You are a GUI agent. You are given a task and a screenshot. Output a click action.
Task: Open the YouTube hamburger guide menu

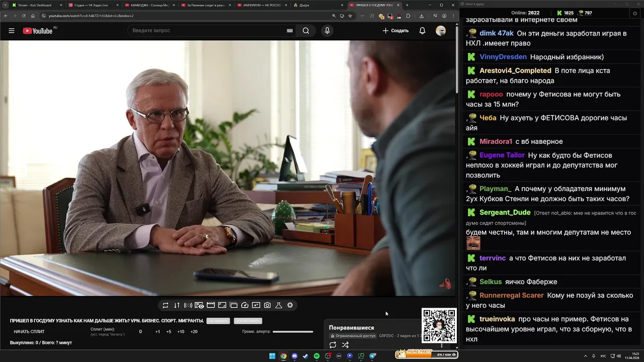pyautogui.click(x=11, y=31)
